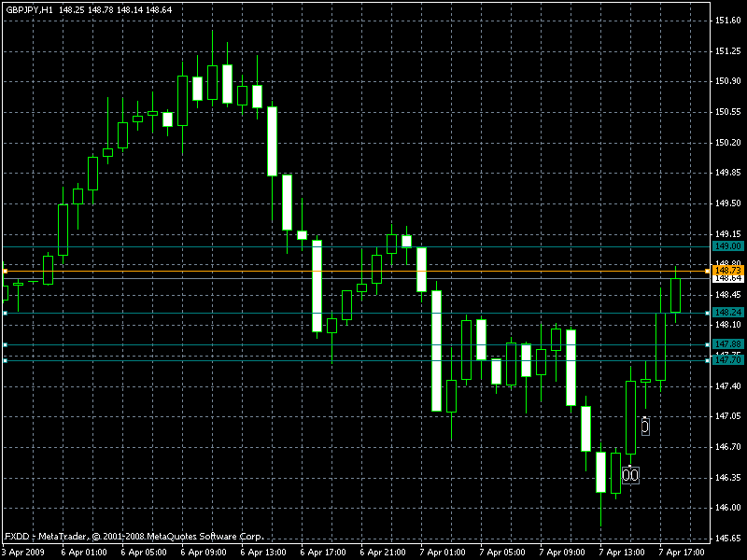Viewport: 747px width, 560px height.
Task: Click the 147.05 price scale label
Action: pos(728,416)
